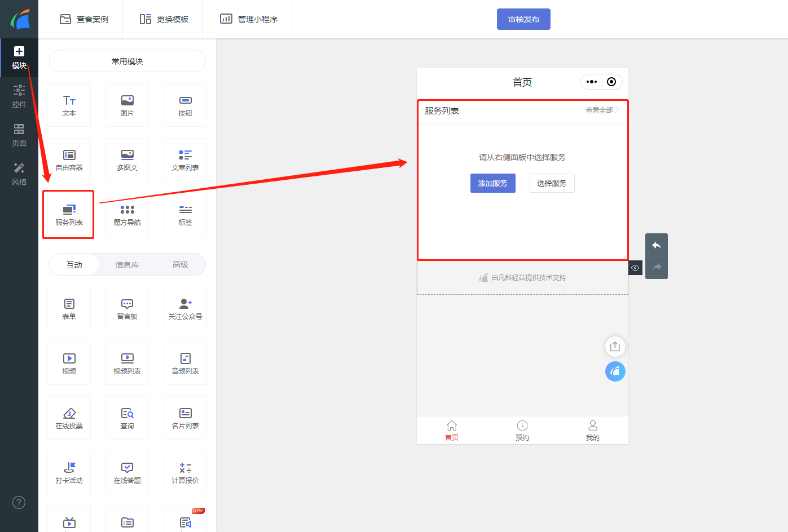Add the 魔方导航 module
The image size is (788, 532).
(x=127, y=214)
